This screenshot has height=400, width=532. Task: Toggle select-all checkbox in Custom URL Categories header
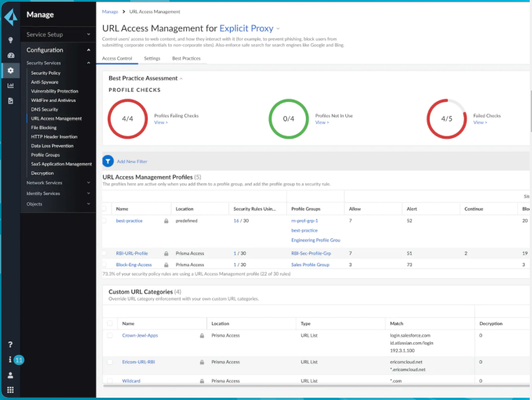[110, 323]
